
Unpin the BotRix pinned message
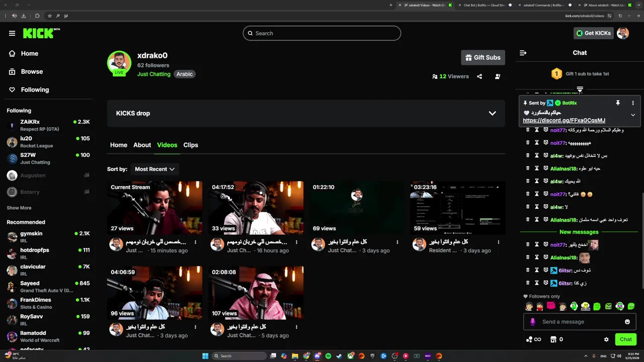point(618,103)
